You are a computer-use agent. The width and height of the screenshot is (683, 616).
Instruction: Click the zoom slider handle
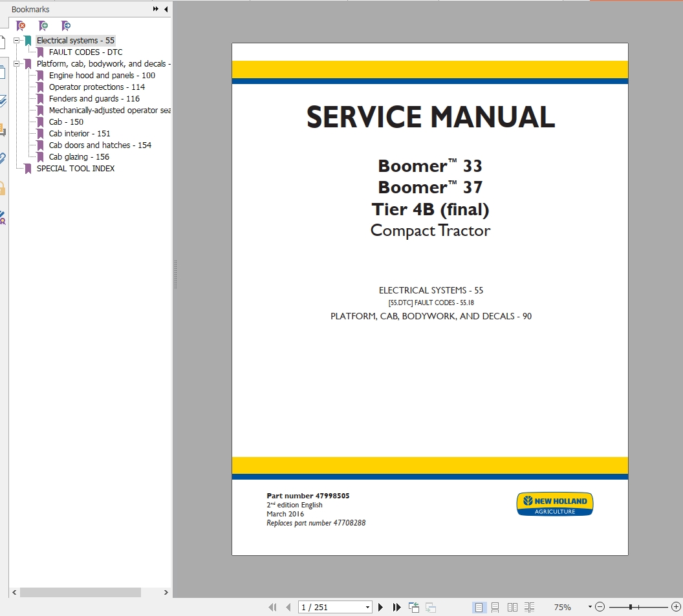[x=631, y=607]
